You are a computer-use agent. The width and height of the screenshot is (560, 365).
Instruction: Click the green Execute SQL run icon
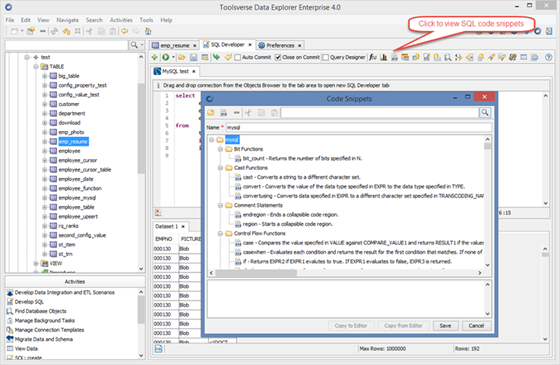[x=165, y=57]
